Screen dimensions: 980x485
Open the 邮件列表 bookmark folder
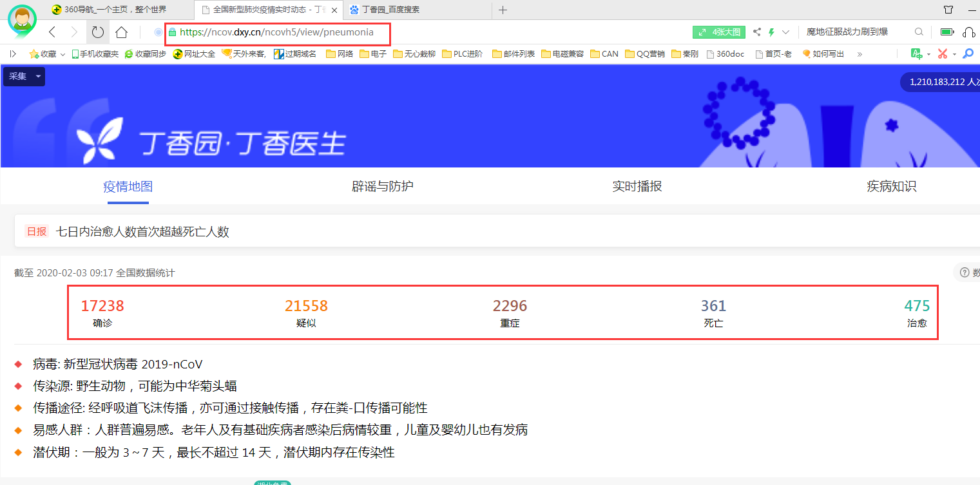514,54
